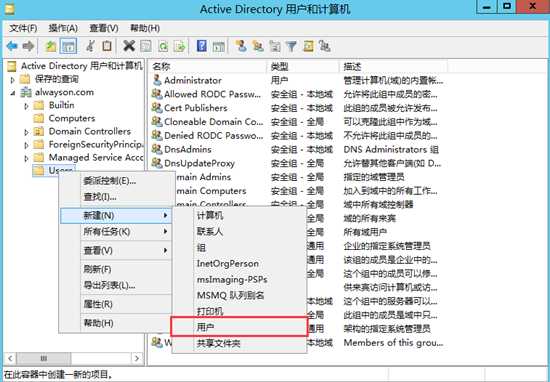This screenshot has height=382, width=550.
Task: Click the Back arrow toolbar icon
Action: (12, 46)
